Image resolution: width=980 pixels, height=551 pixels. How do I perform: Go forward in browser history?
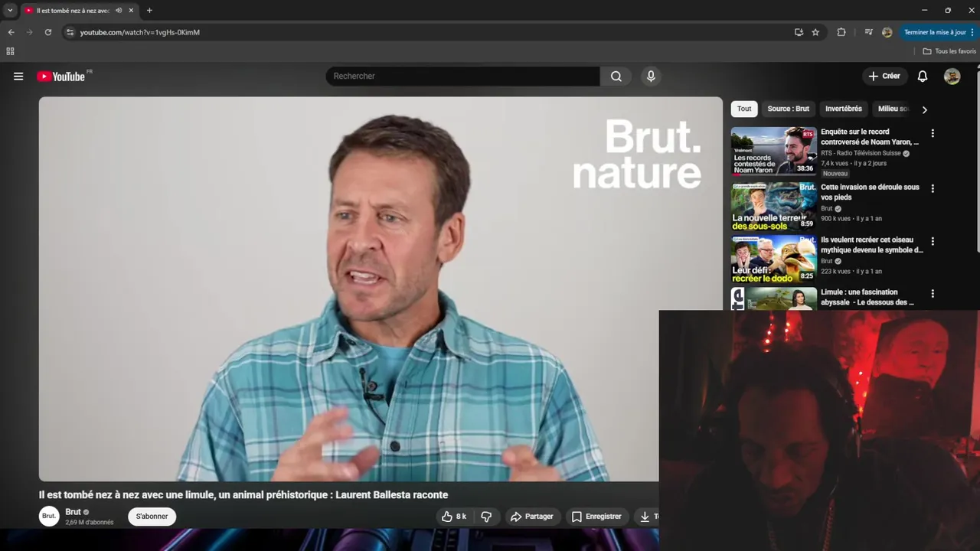30,32
